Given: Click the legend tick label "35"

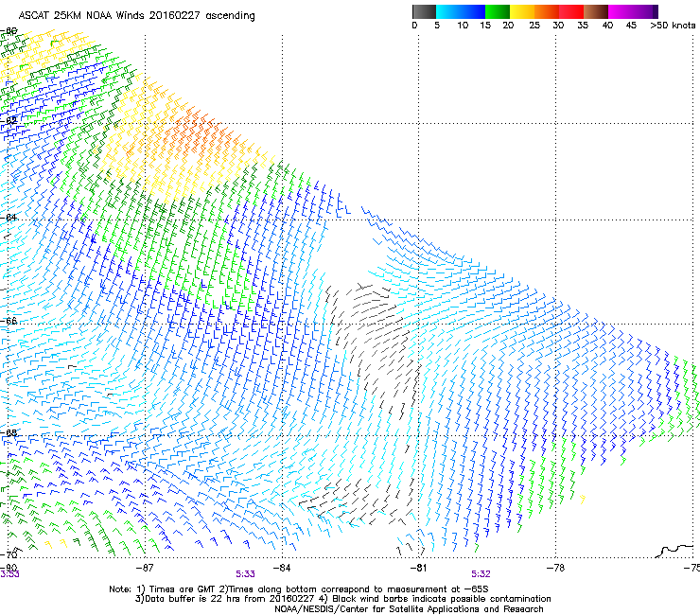Looking at the screenshot, I should pos(583,26).
